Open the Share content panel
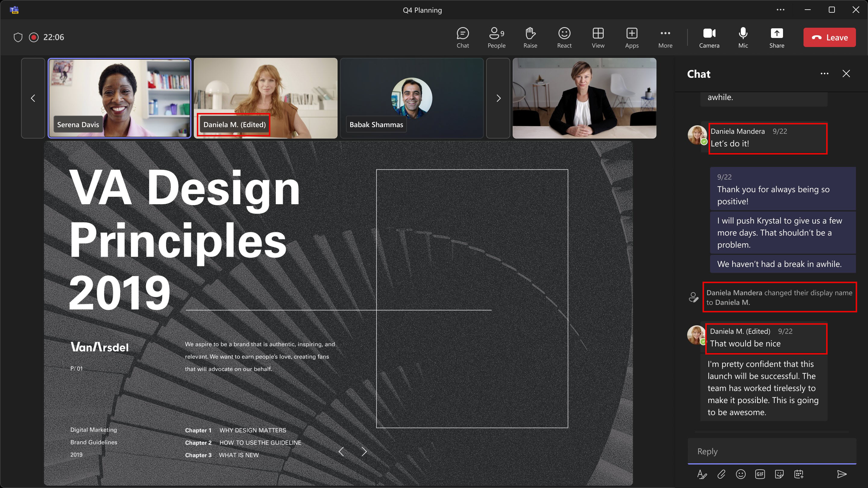 pos(776,37)
